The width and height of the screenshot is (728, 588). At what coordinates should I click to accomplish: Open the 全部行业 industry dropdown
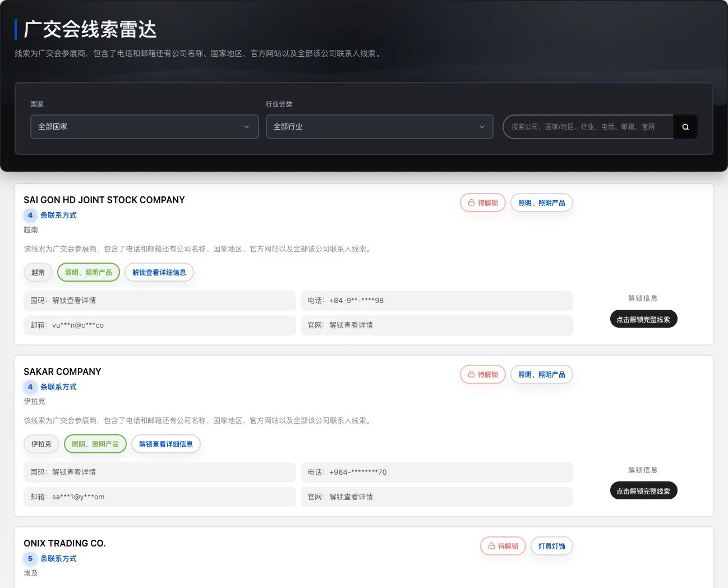pos(379,127)
